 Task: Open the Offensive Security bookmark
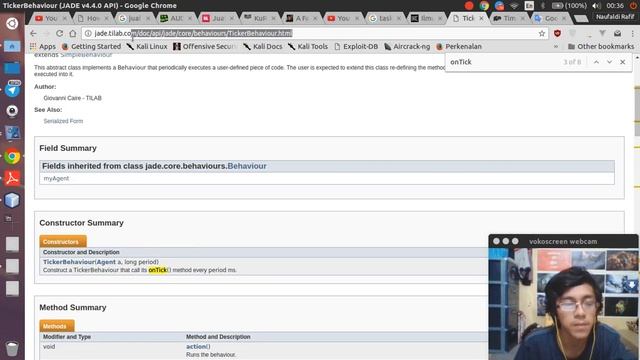click(x=205, y=47)
